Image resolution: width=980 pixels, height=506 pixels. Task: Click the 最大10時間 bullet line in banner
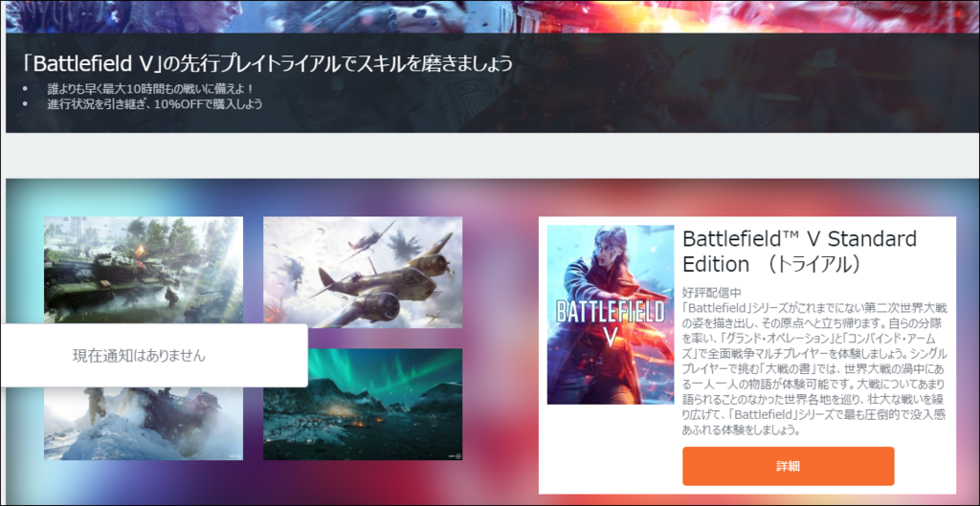[150, 89]
